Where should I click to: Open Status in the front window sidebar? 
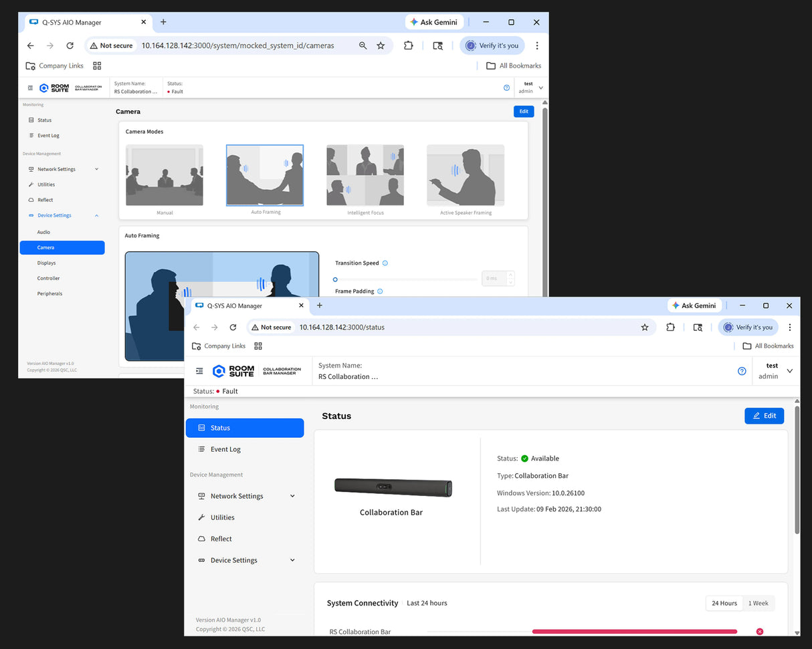click(245, 428)
